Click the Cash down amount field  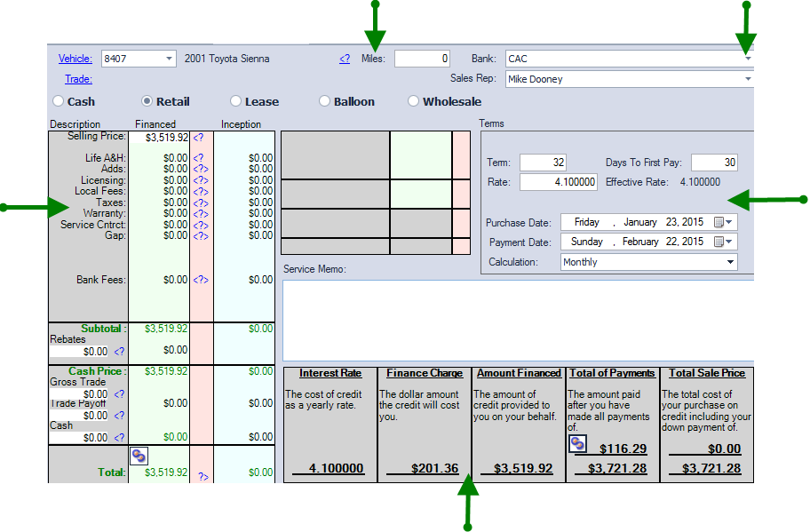click(79, 438)
